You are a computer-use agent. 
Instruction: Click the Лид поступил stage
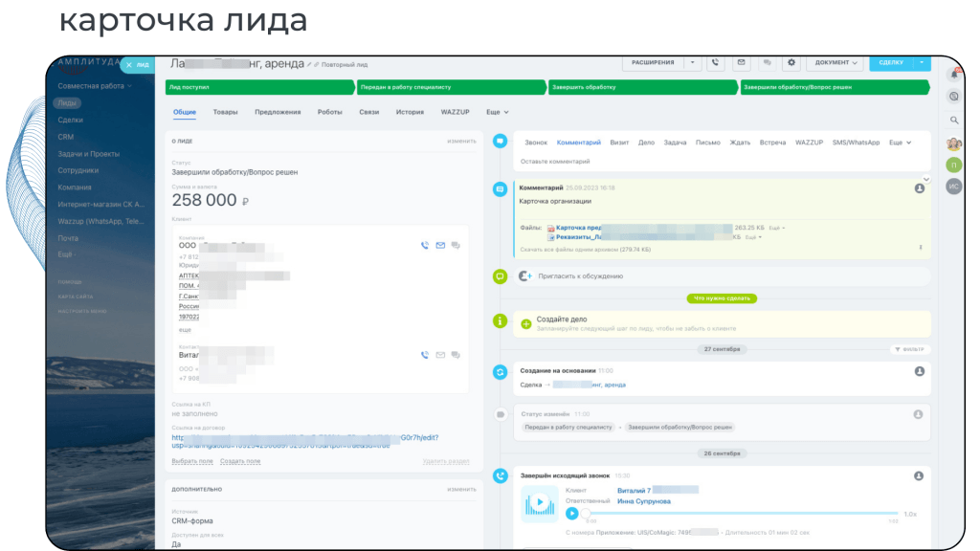[x=260, y=87]
